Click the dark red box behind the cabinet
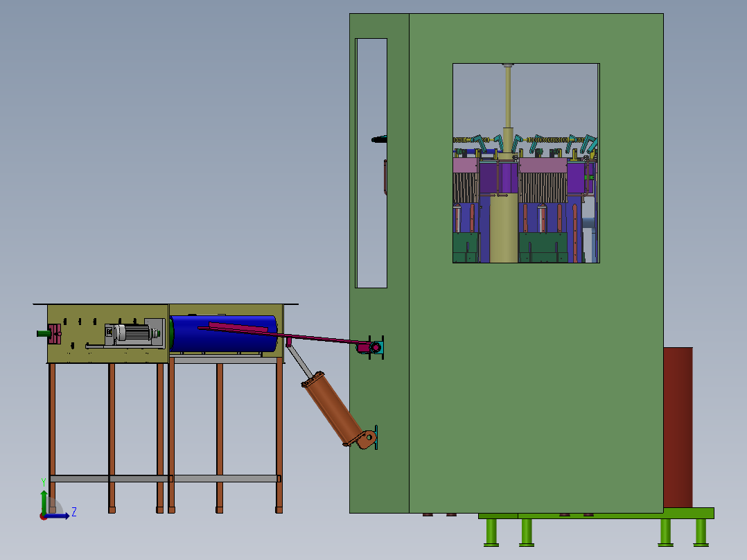This screenshot has height=560, width=747. 678,428
